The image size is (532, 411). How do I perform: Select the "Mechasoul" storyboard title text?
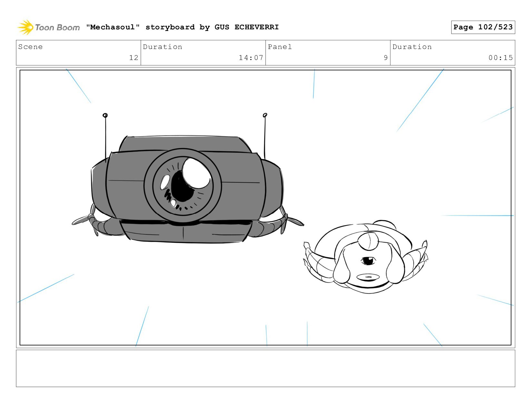tap(182, 27)
